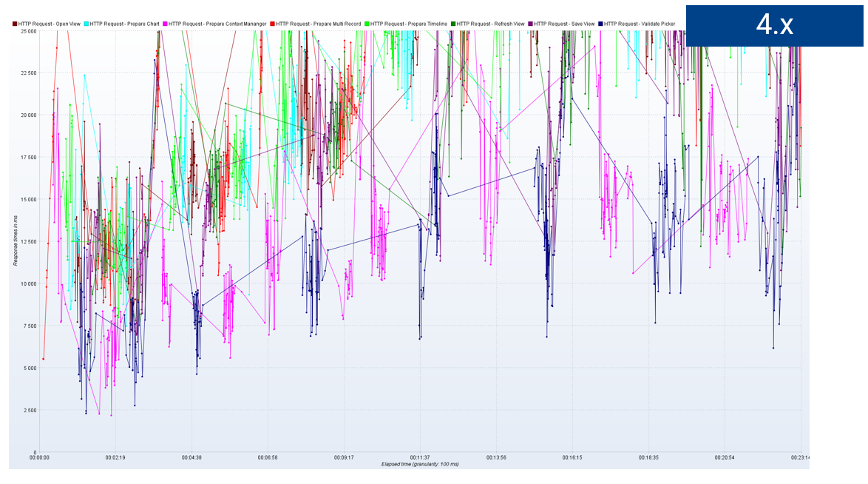Select the 'HTTP Request - Open View' legend label

pos(50,24)
